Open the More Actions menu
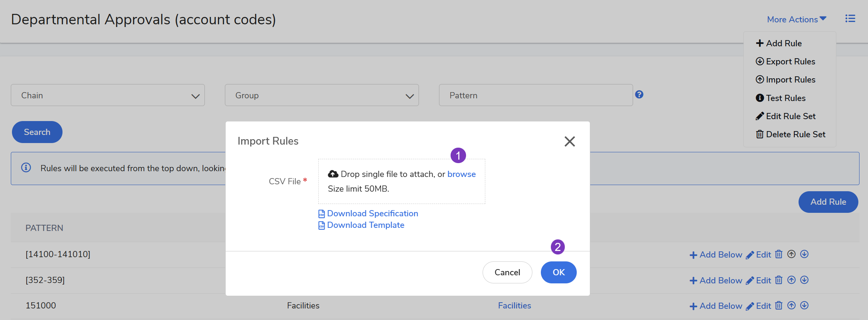Viewport: 868px width, 320px height. [796, 19]
